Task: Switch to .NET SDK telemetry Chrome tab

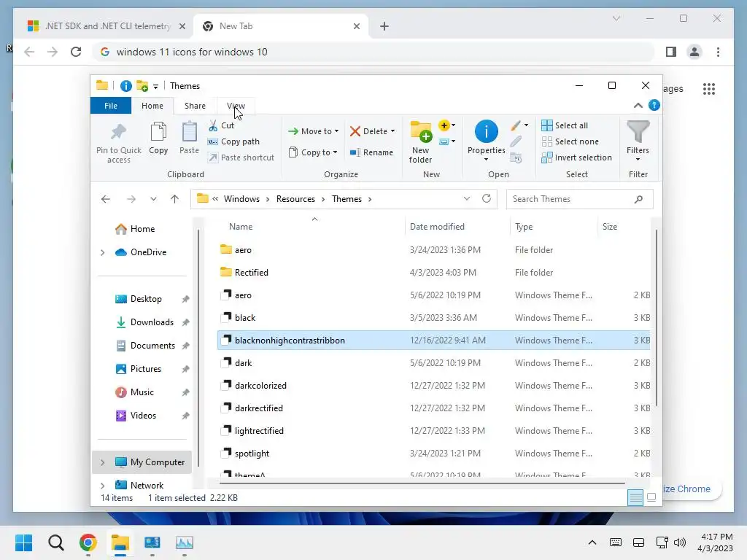Action: (107, 26)
